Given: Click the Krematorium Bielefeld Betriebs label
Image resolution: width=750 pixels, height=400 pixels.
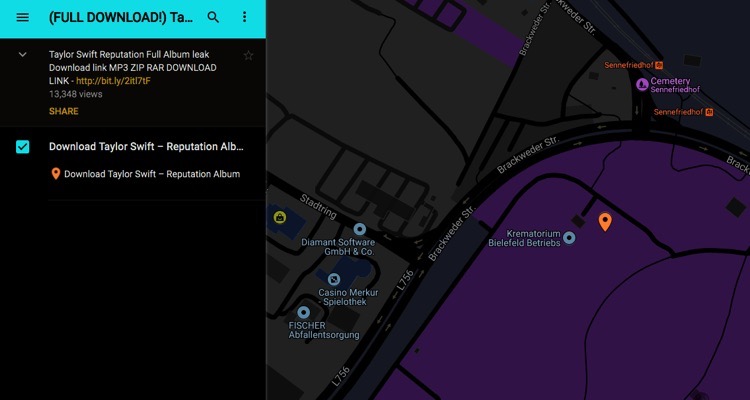Looking at the screenshot, I should [x=524, y=238].
